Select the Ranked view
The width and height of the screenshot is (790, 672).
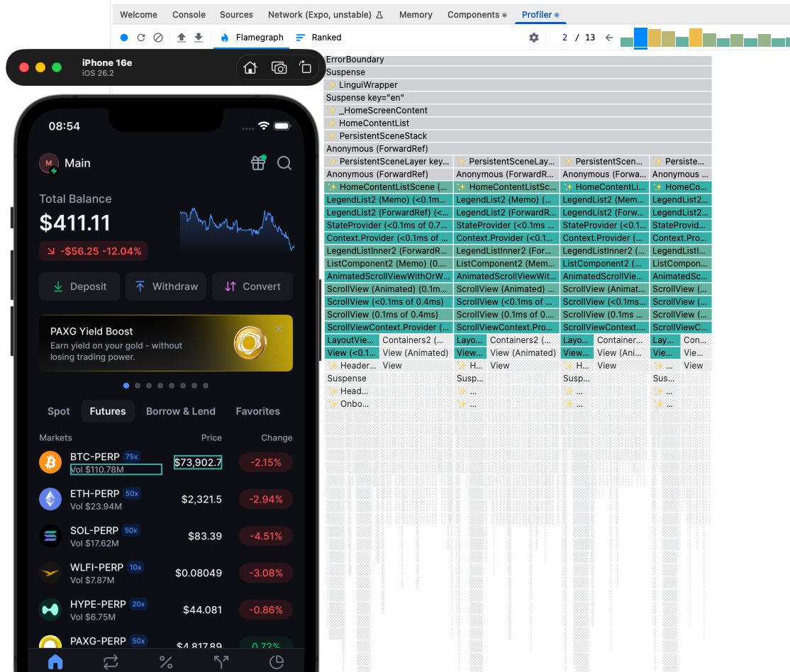click(318, 38)
